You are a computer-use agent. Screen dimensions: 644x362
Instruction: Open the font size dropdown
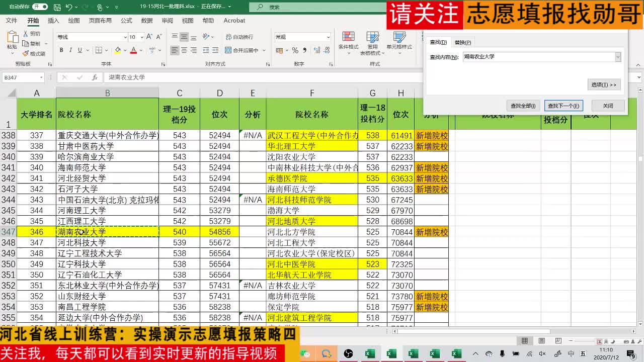point(142,37)
